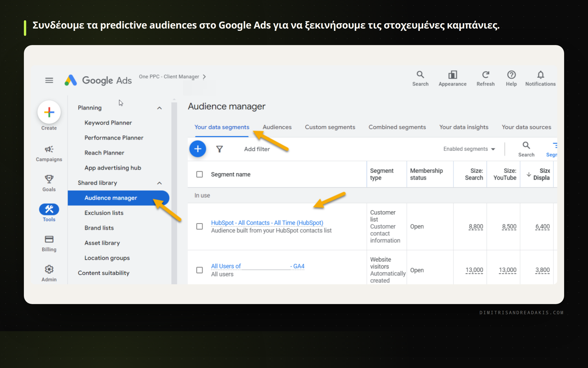Open Combined segments tab

click(x=397, y=127)
